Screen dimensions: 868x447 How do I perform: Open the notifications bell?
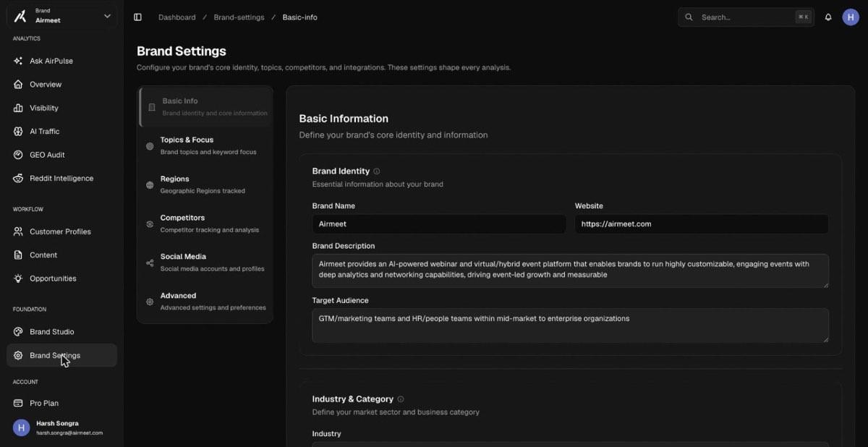[828, 17]
